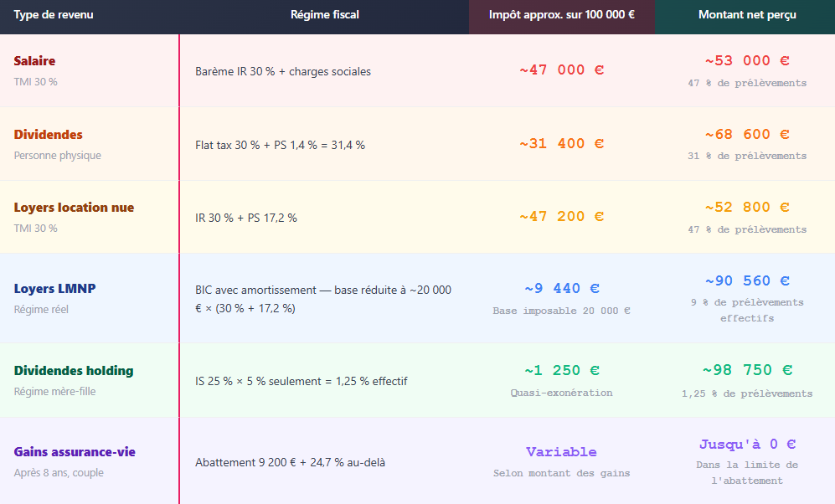Click the '~47 200 €' rental tax amount
Viewport: 835px width, 504px height.
[561, 217]
